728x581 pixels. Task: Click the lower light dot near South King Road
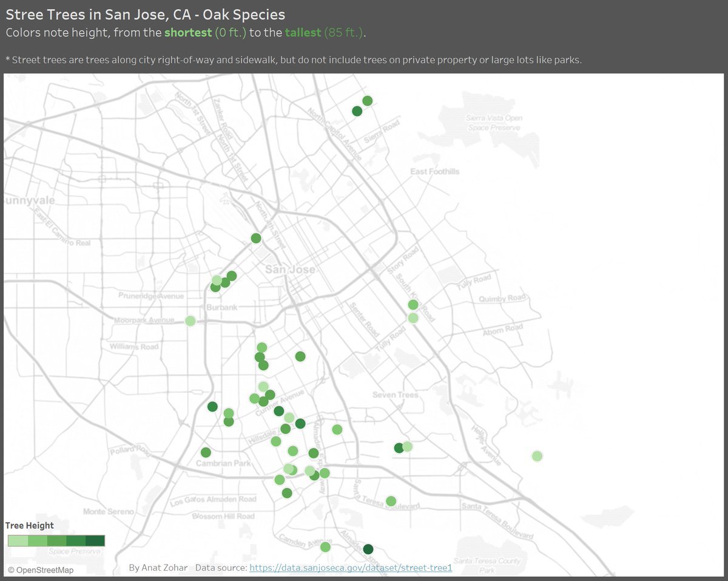pyautogui.click(x=413, y=318)
